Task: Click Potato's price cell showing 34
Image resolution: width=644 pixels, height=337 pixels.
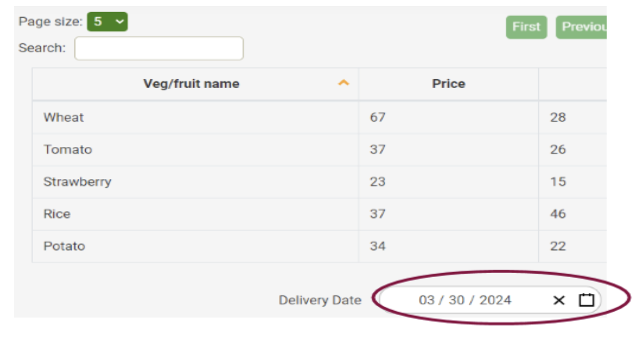Action: pos(378,246)
